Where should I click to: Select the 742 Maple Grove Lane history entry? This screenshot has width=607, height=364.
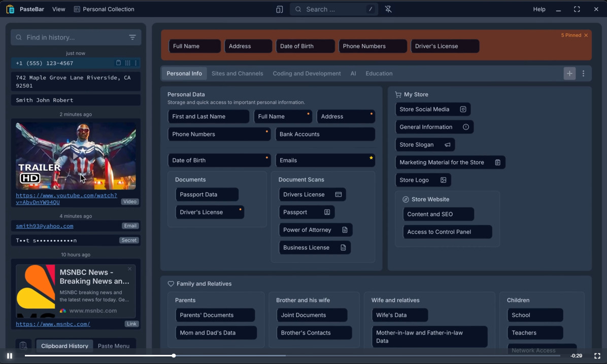76,82
